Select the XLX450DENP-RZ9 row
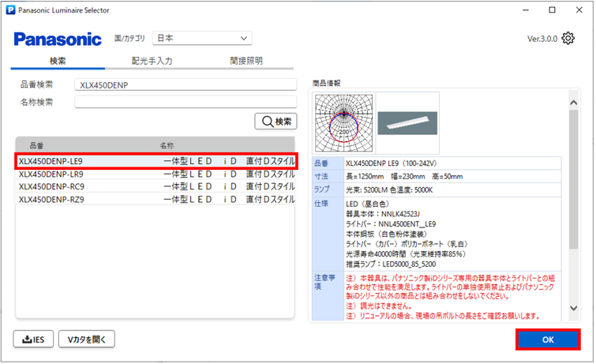This screenshot has height=364, width=596. (156, 199)
